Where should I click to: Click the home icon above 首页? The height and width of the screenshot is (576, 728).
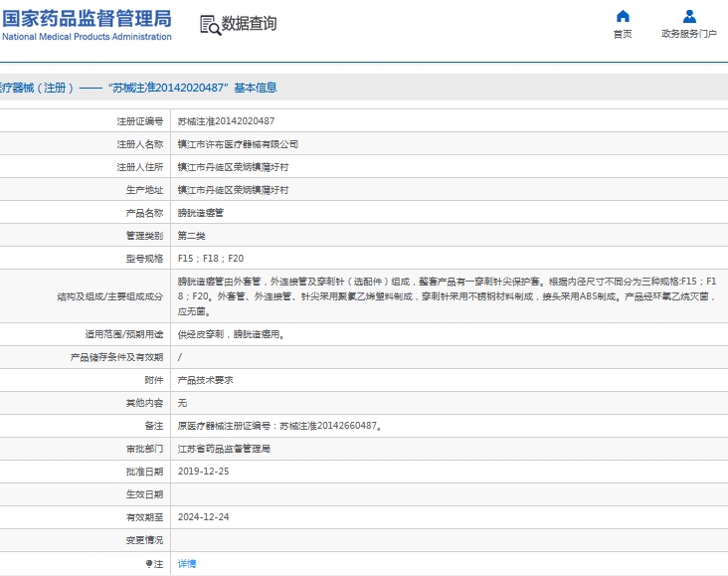(x=623, y=16)
